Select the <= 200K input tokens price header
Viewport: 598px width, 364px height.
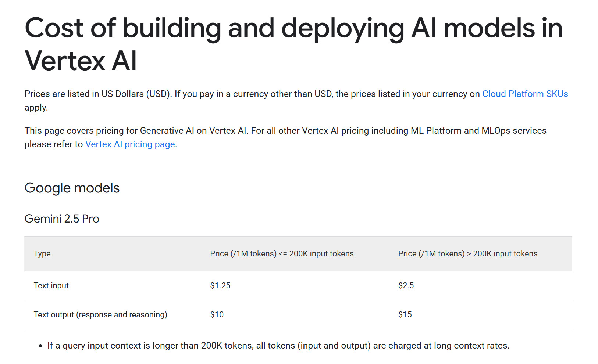pos(282,254)
